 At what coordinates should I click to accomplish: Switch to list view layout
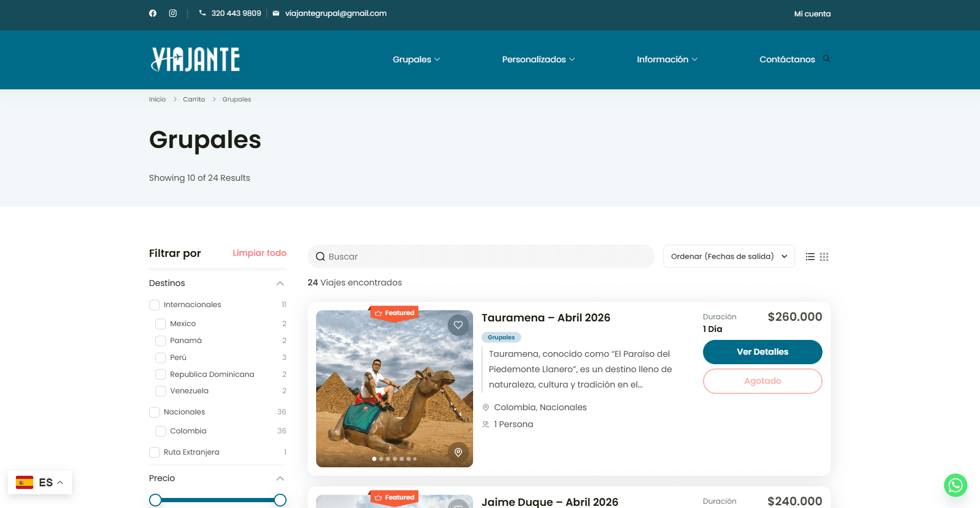810,257
